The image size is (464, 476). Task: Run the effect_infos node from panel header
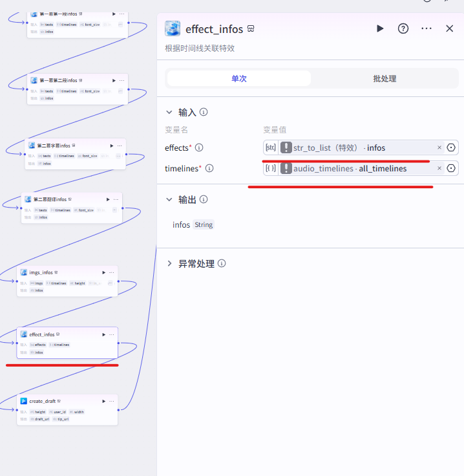(x=380, y=28)
